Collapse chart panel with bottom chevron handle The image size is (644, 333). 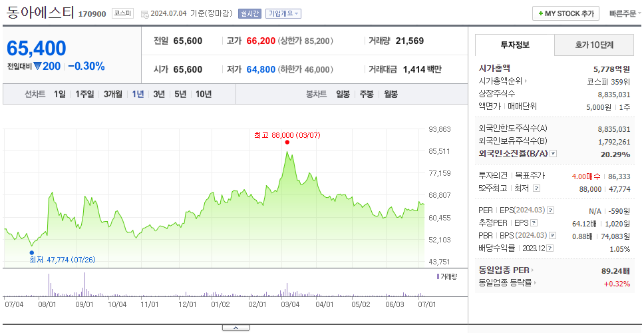[x=236, y=328]
